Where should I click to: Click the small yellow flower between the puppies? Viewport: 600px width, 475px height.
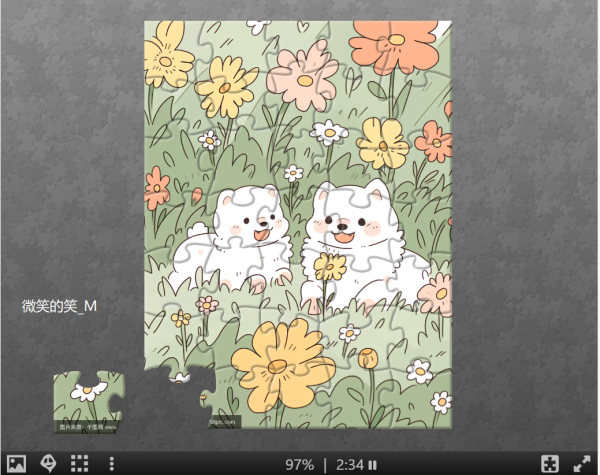tap(329, 267)
